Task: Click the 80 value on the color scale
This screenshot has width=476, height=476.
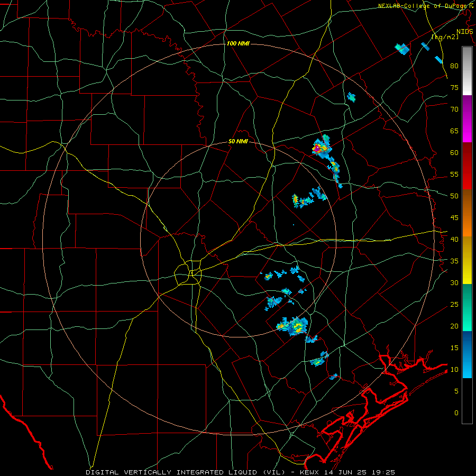Action: point(454,66)
